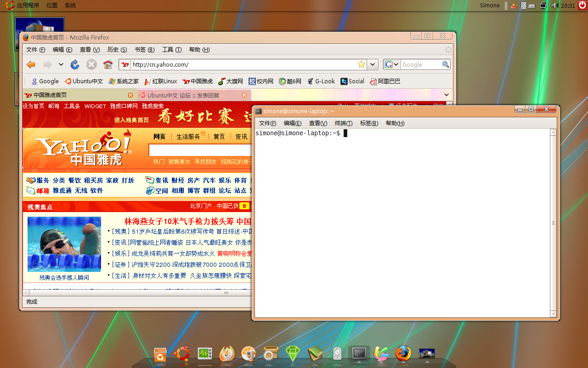Viewport: 588px width, 368px height.
Task: Select the terminal icon in the dock
Action: (359, 354)
